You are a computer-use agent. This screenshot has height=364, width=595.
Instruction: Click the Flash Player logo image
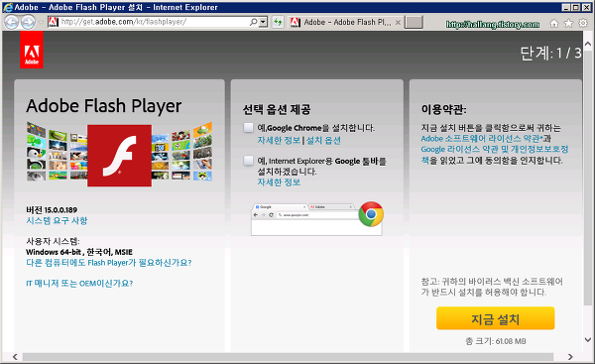coord(119,156)
